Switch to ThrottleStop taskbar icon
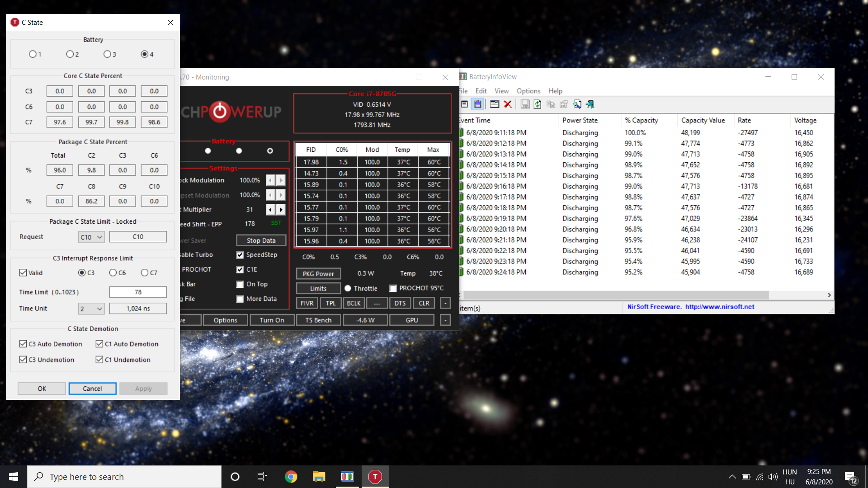This screenshot has width=868, height=488. (x=375, y=477)
